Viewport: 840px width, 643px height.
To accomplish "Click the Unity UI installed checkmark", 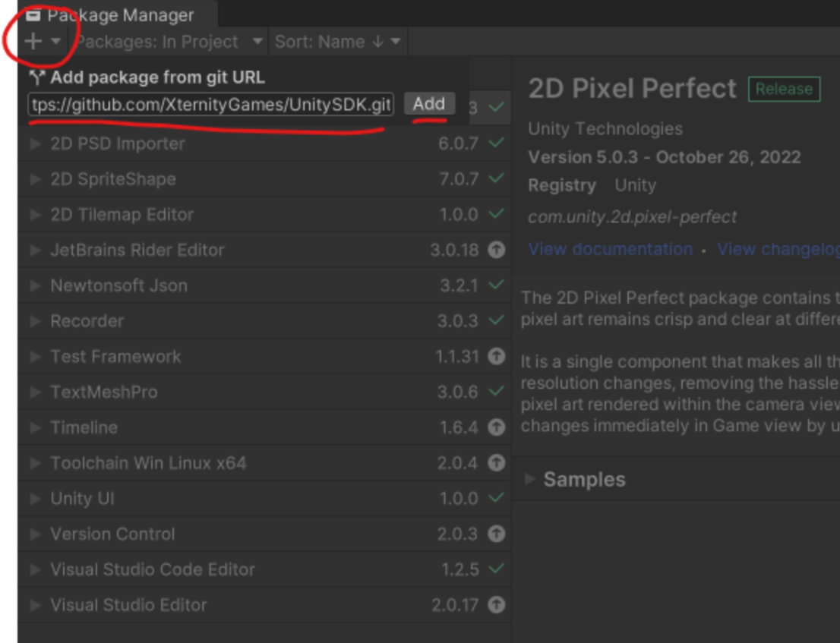I will tap(497, 497).
